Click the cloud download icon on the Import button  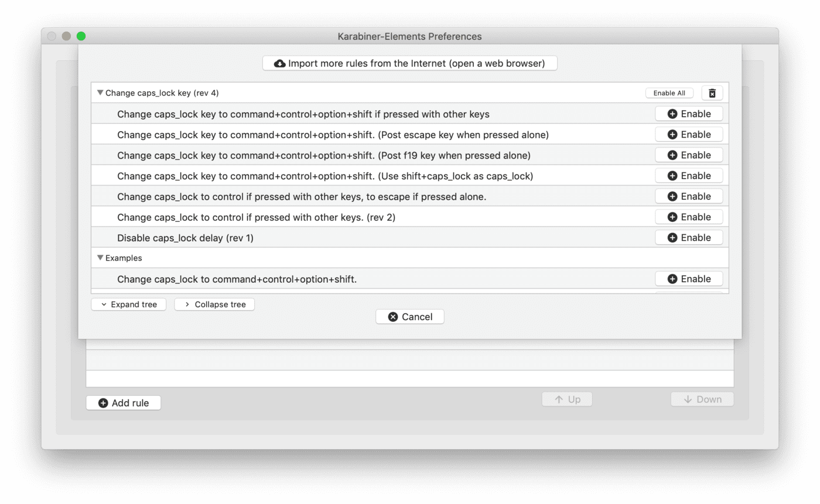click(280, 63)
